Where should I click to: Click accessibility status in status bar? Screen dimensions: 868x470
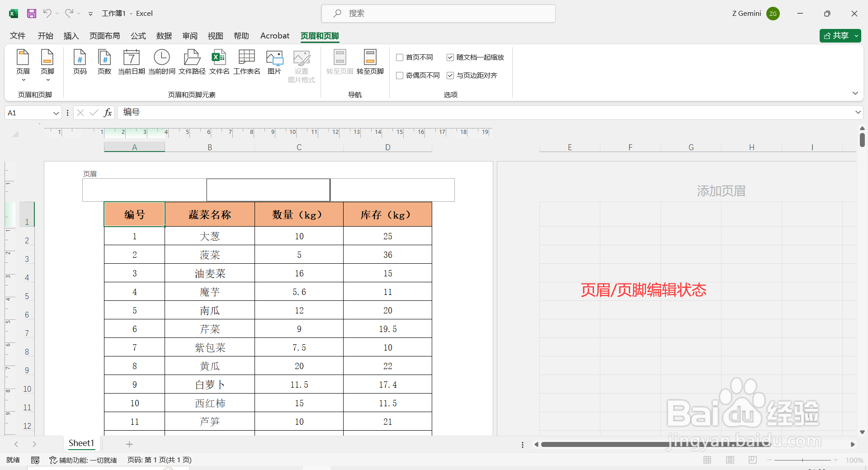tap(83, 460)
